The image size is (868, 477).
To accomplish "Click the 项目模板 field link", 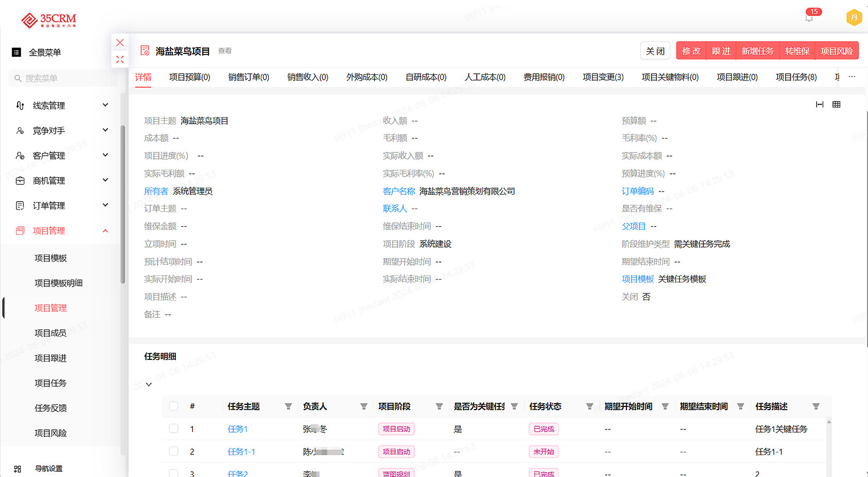I will click(638, 279).
